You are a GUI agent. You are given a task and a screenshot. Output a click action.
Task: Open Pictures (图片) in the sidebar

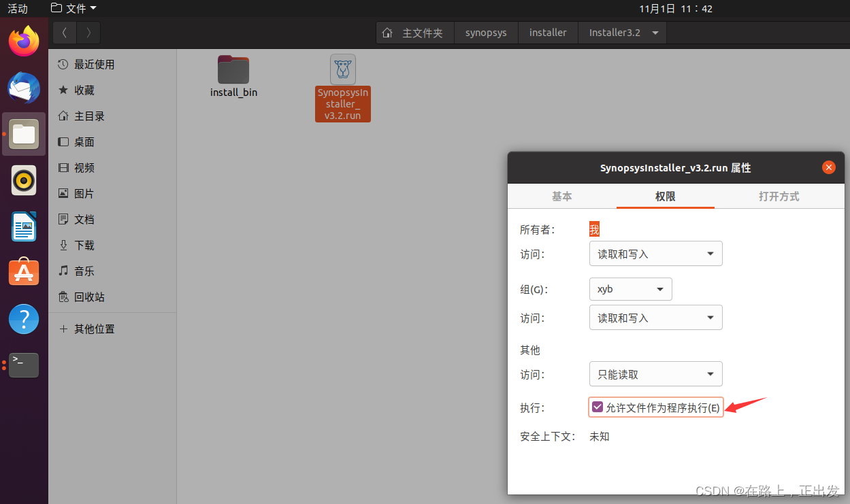[x=112, y=194]
